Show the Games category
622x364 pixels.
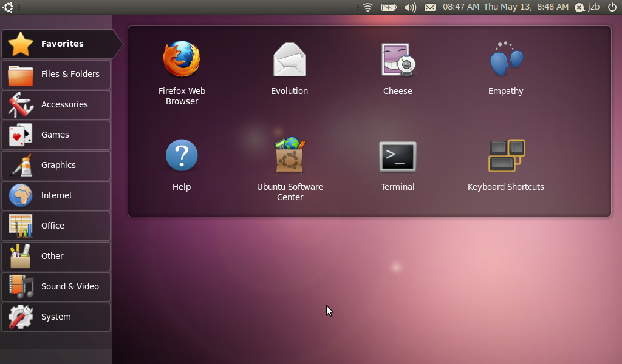pos(56,135)
